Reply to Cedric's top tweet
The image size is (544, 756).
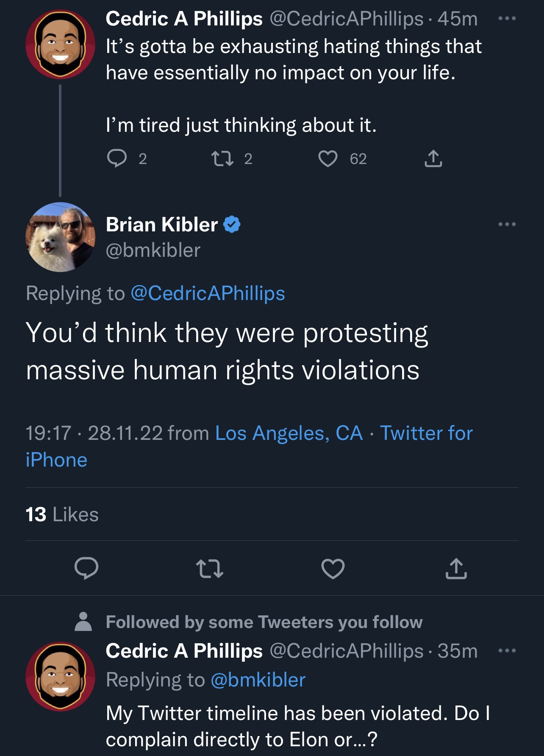click(x=117, y=158)
